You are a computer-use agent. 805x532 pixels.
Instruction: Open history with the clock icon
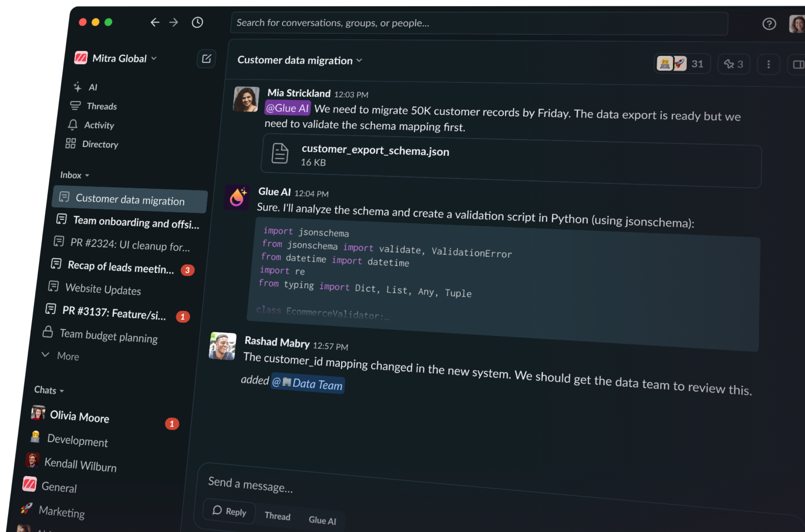[197, 23]
